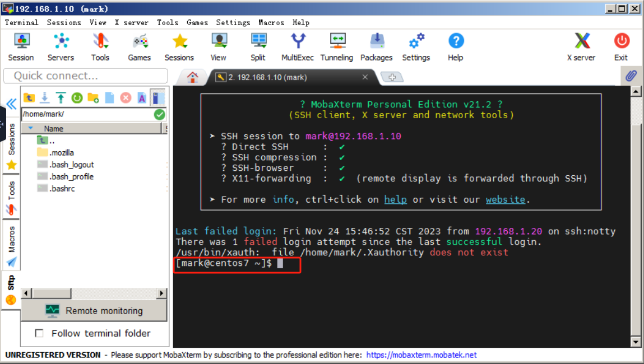Screen dimensions: 644x364
Task: Open a new tab with plus button
Action: (392, 77)
